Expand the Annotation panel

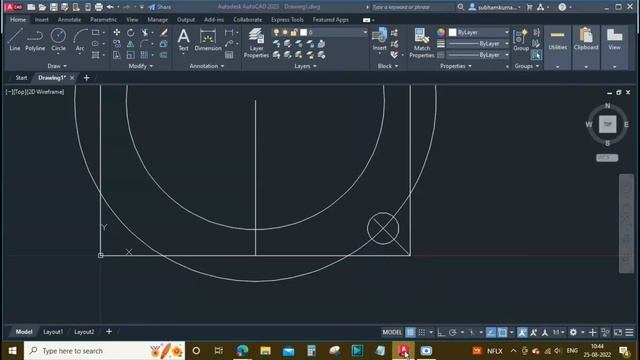click(207, 66)
